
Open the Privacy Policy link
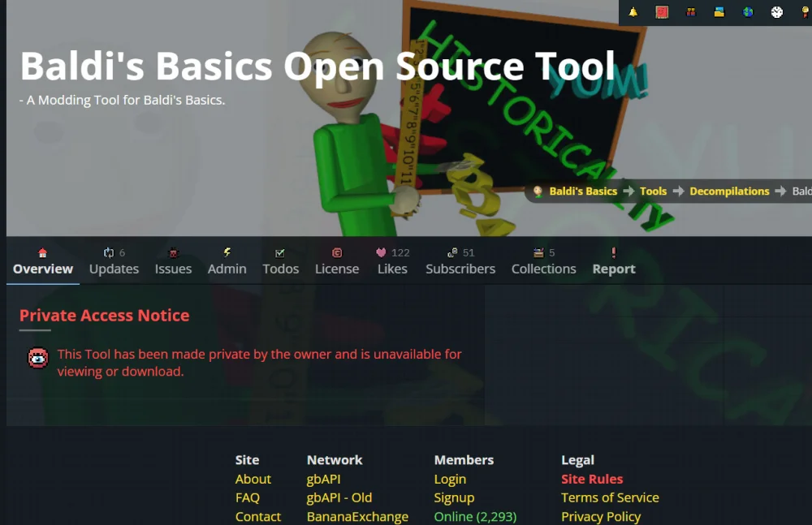(601, 516)
